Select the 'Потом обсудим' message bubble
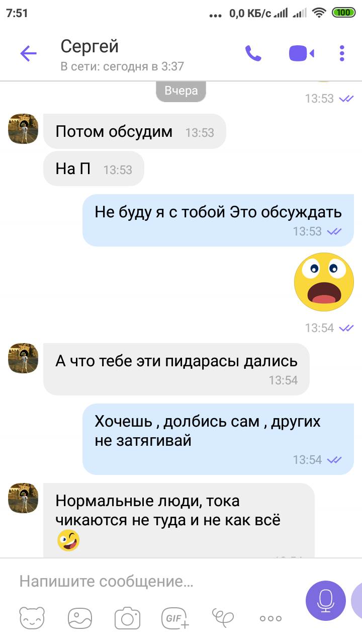362x644 pixels. click(135, 131)
